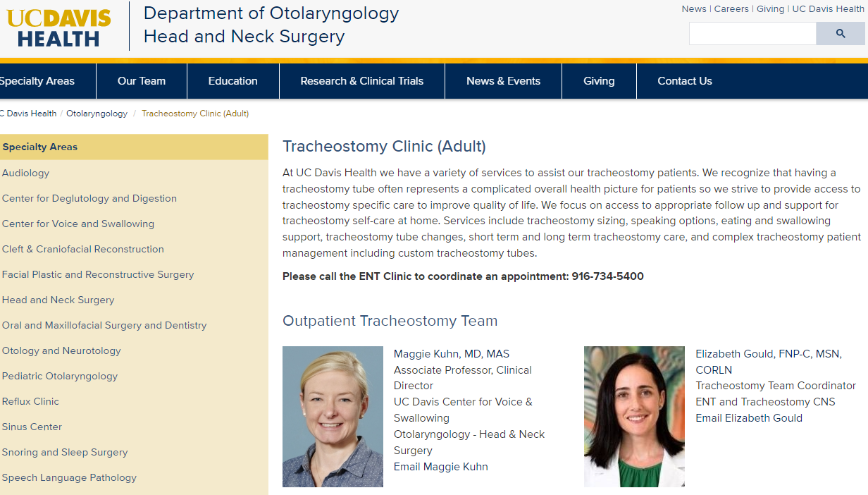
Task: Click the Outpatient Tracheostomy Team heading
Action: tap(390, 321)
